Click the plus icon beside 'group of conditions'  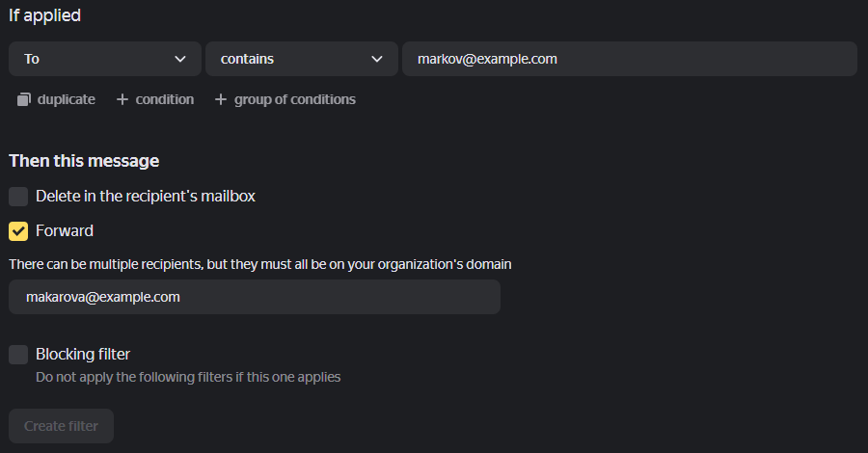tap(221, 99)
